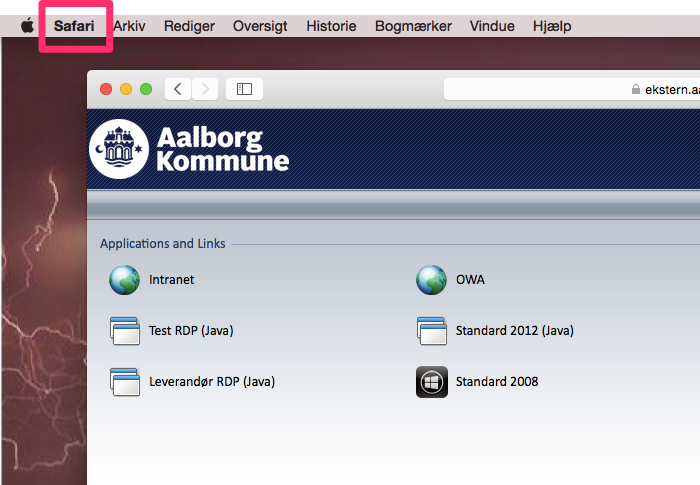Open the Arkiv menu

click(129, 26)
